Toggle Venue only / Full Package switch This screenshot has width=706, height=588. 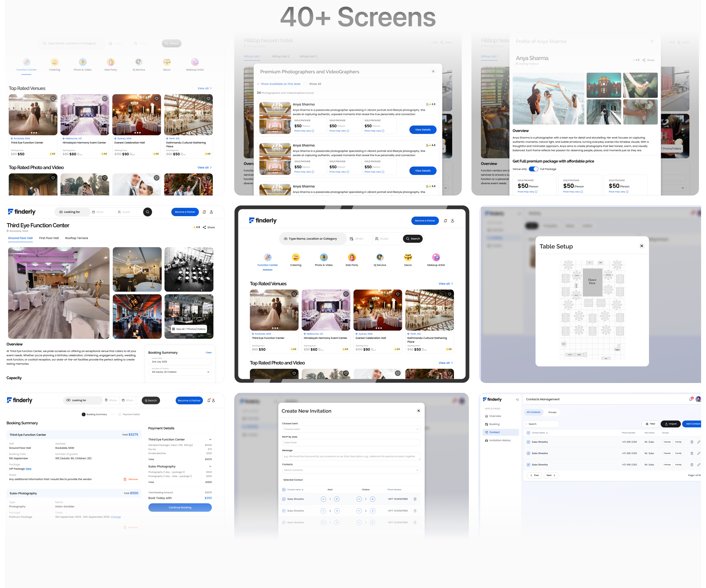(533, 169)
